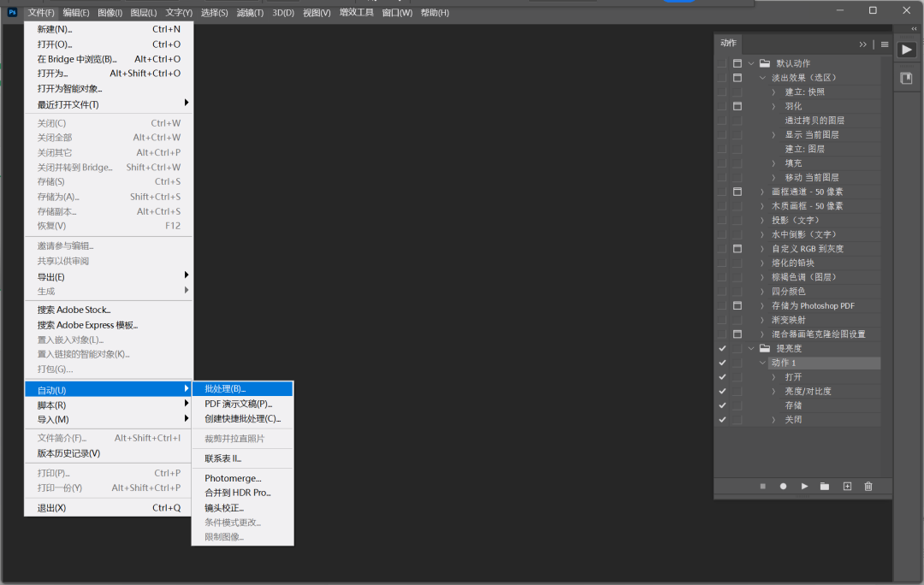Expand 木质画框 - 50 像素 action

(x=762, y=205)
